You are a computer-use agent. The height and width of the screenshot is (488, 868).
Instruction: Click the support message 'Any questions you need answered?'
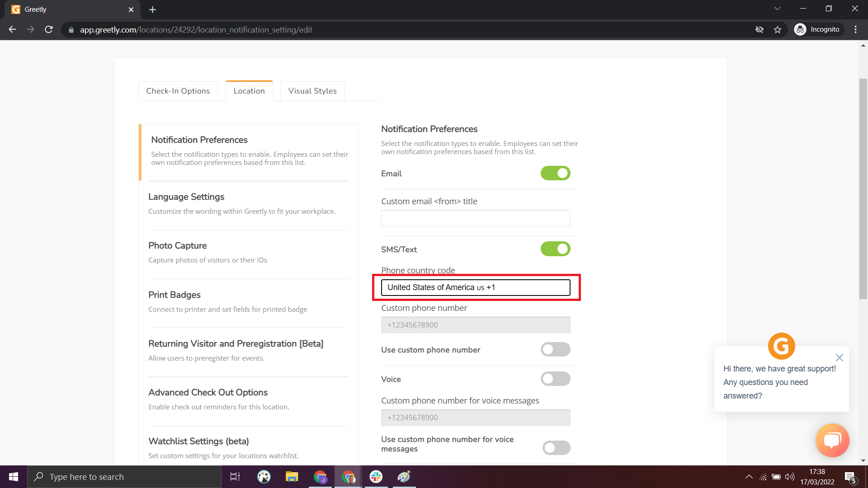point(765,389)
